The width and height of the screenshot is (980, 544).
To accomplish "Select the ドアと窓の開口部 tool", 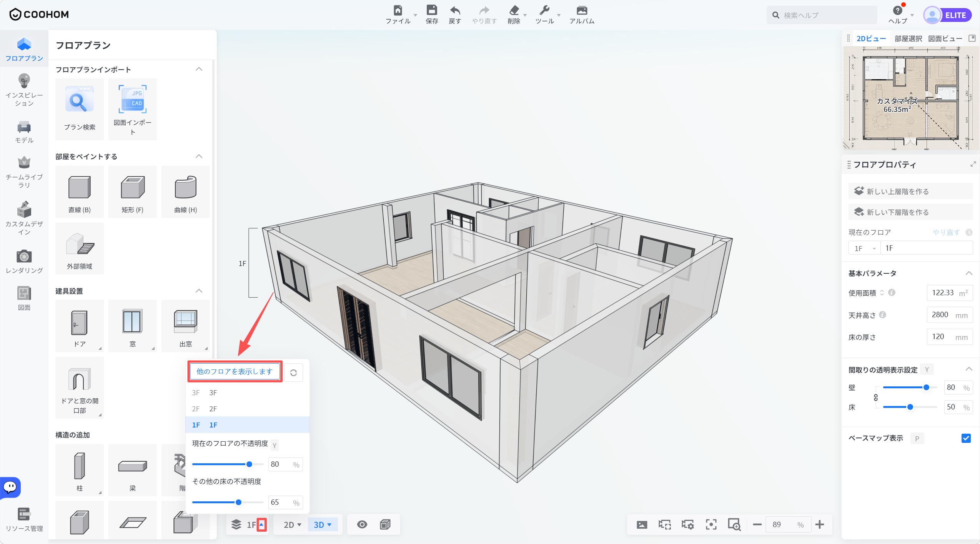I will point(80,388).
